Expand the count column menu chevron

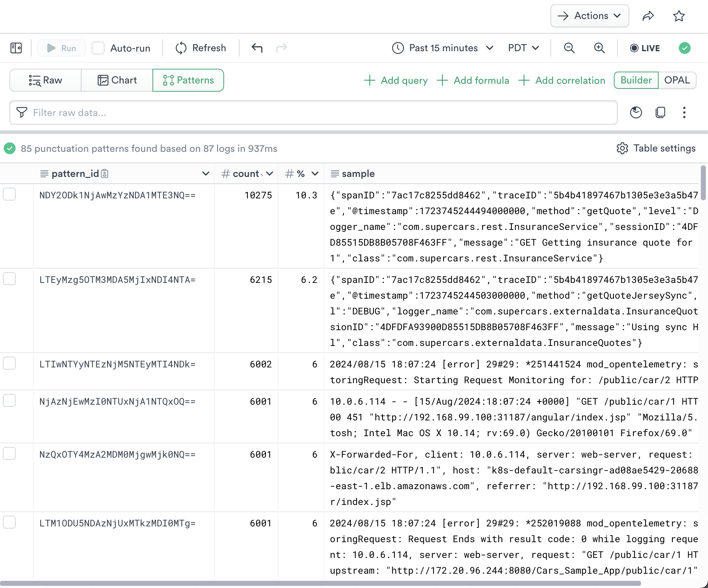click(x=270, y=174)
